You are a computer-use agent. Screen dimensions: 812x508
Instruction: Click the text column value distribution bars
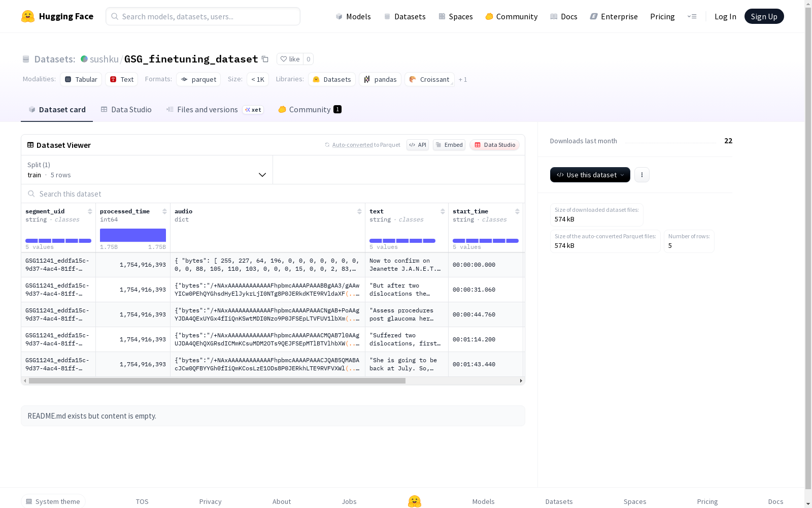[402, 241]
